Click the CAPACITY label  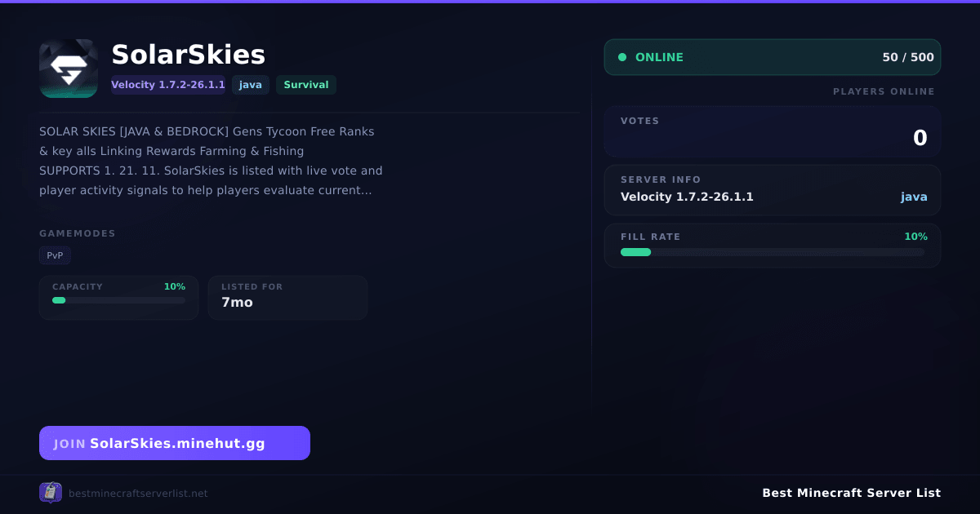pos(78,287)
